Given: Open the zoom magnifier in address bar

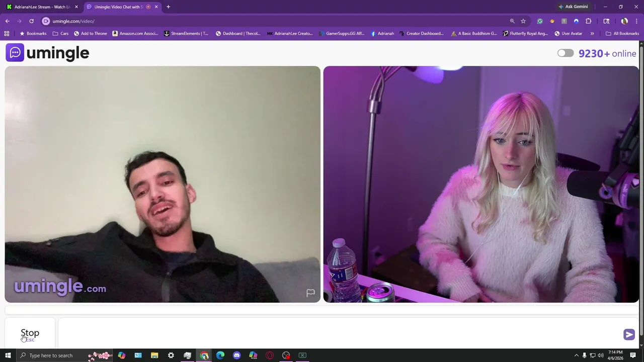Looking at the screenshot, I should pyautogui.click(x=512, y=21).
